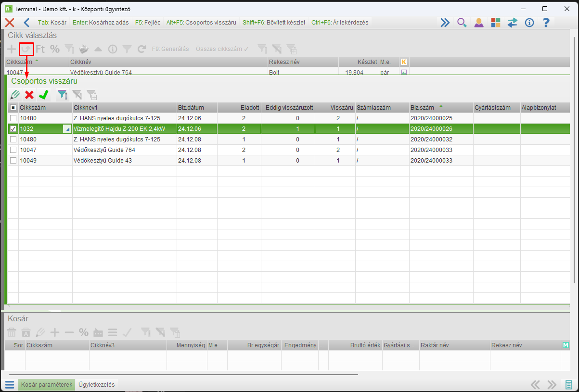The width and height of the screenshot is (579, 392).
Task: Click the Kosár Bruttó érték column header
Action: [x=355, y=345]
